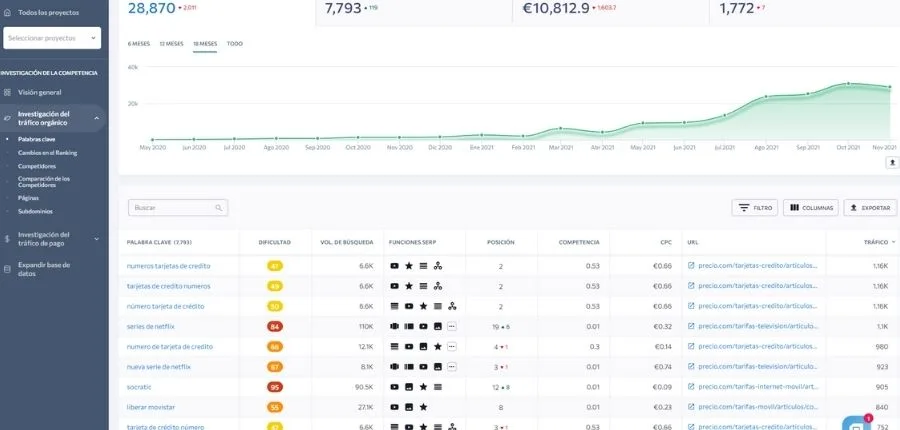This screenshot has width=900, height=430.
Task: Expand the Investigación del tráfico de pago section
Action: tap(96, 240)
